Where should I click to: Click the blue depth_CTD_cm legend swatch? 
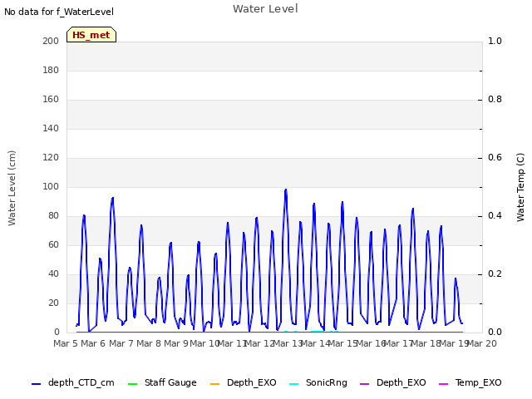click(x=36, y=384)
